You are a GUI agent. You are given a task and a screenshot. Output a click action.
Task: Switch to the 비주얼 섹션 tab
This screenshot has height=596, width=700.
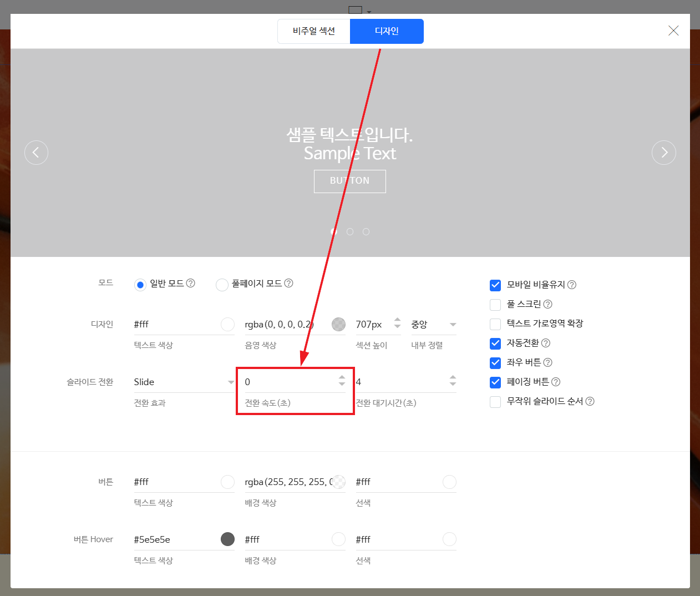pyautogui.click(x=314, y=31)
